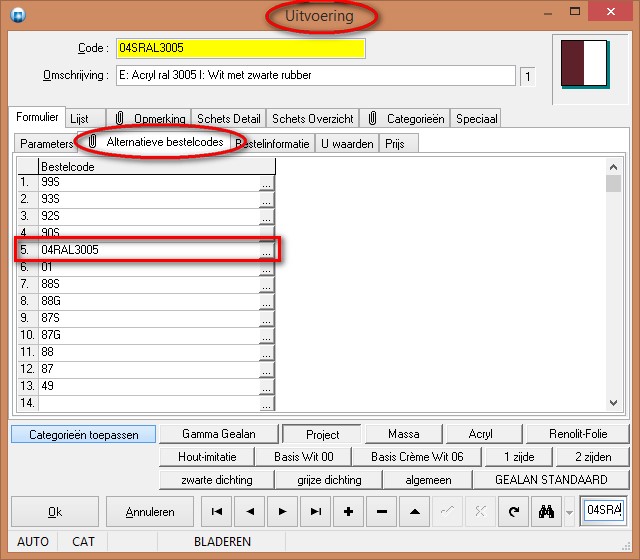This screenshot has height=560, width=640.
Task: Toggle the Basis Crème Wit 06 category
Action: click(x=417, y=457)
